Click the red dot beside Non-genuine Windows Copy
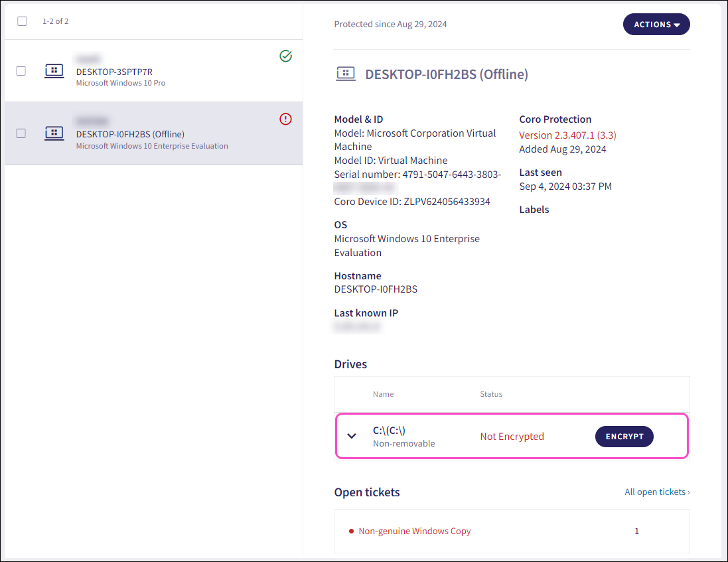This screenshot has height=562, width=728. tap(351, 531)
